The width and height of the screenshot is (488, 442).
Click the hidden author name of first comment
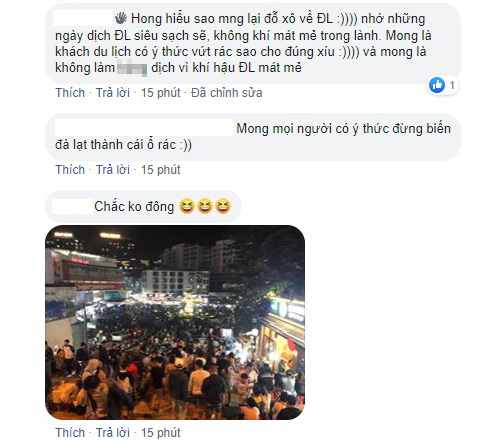click(83, 18)
